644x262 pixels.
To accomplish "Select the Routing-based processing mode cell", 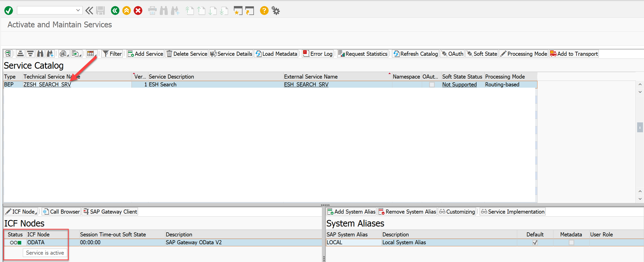I will click(511, 84).
